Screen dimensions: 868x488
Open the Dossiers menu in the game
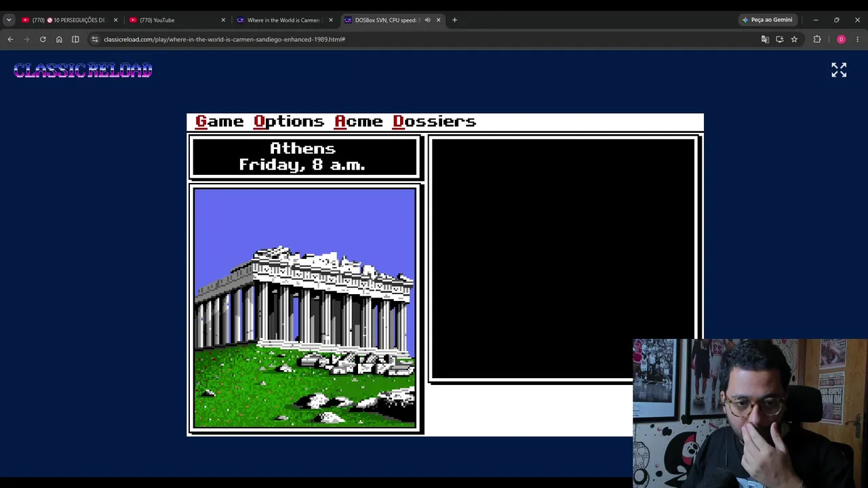[434, 121]
